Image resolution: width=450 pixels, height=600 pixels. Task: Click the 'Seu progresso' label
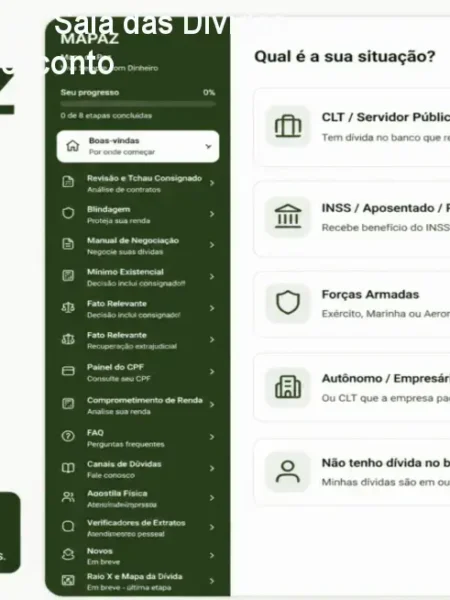90,92
